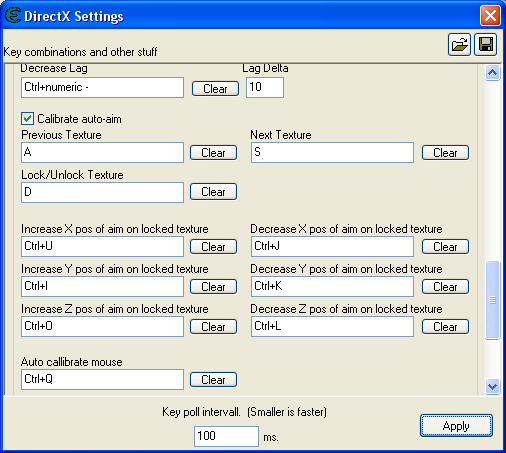
Task: Focus the Previous Texture field containing A
Action: pyautogui.click(x=102, y=153)
